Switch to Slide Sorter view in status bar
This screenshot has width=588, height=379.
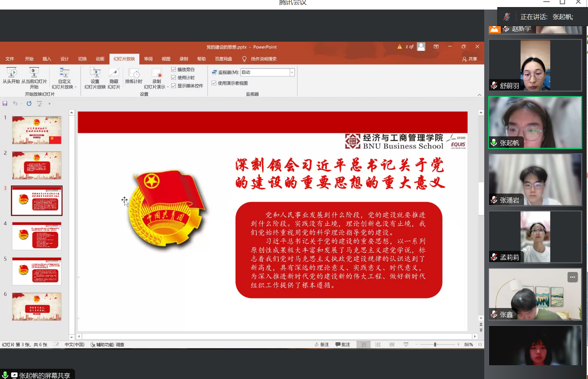[378, 344]
